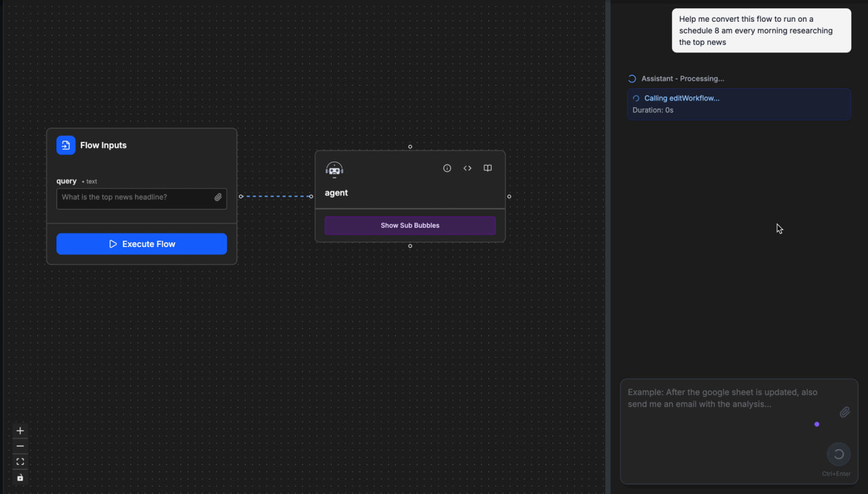The height and width of the screenshot is (494, 868).
Task: Zoom out of the canvas
Action: pos(20,446)
